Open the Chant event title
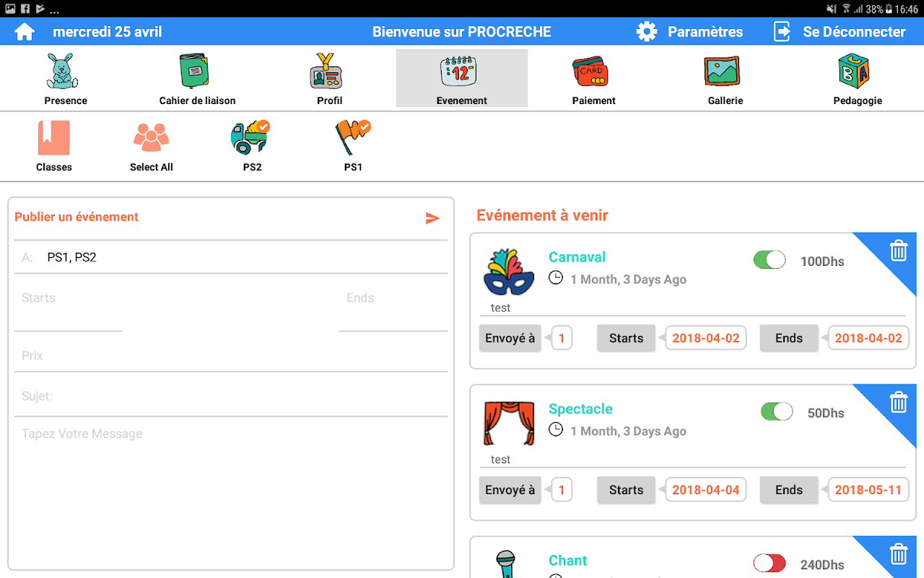The image size is (924, 578). coord(568,561)
